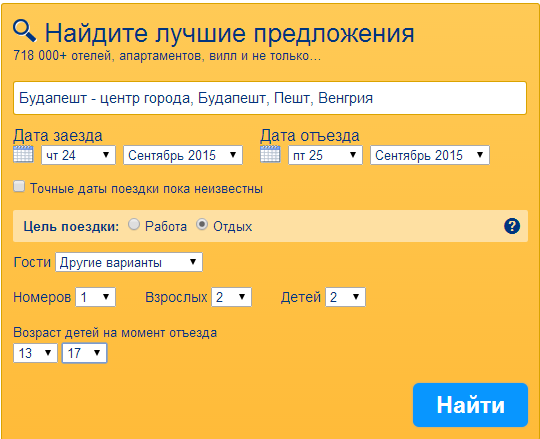Open the check-in day dropdown 'чт 24'
The width and height of the screenshot is (540, 439).
tap(79, 155)
